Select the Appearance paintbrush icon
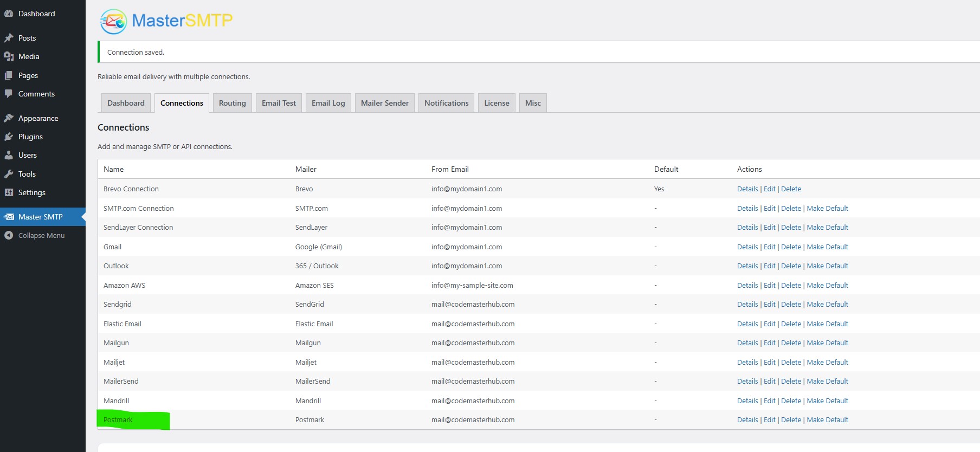Screen dimensions: 980x452 click(x=9, y=118)
